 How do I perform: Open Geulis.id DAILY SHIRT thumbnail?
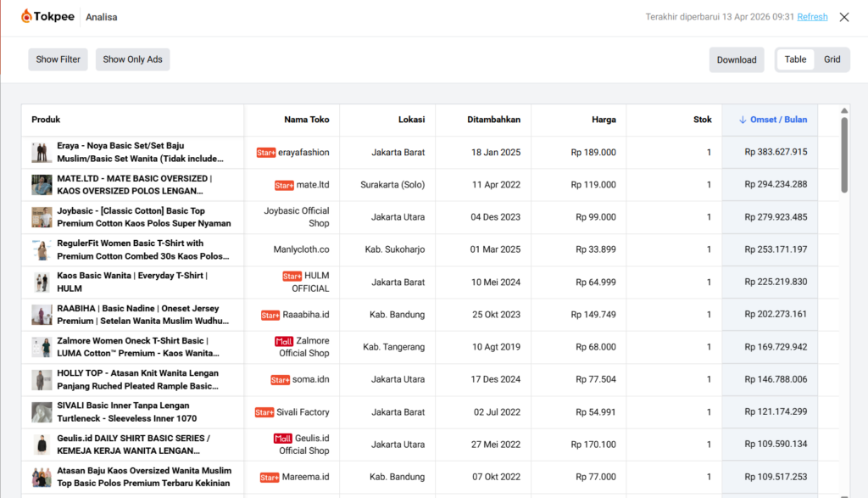click(42, 445)
